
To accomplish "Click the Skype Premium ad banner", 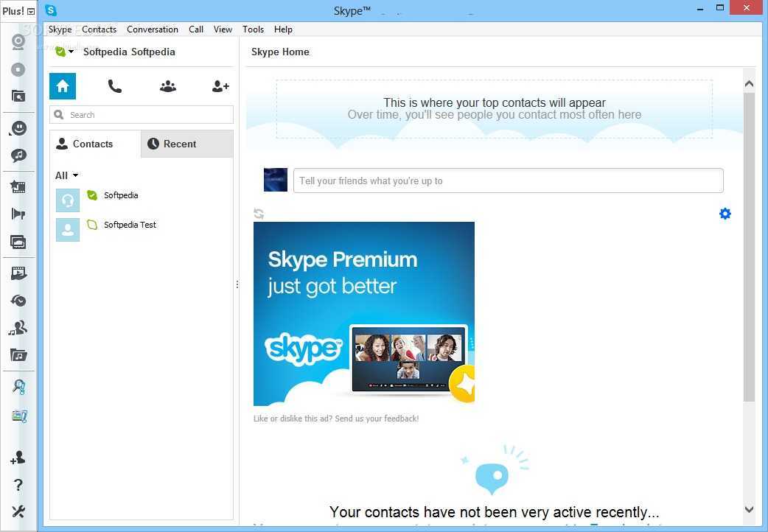I will (x=364, y=314).
